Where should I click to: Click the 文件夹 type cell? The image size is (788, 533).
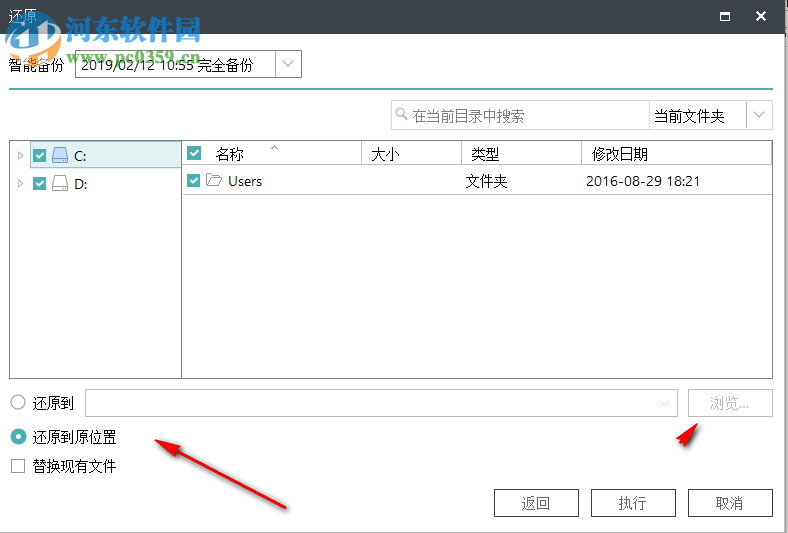486,181
